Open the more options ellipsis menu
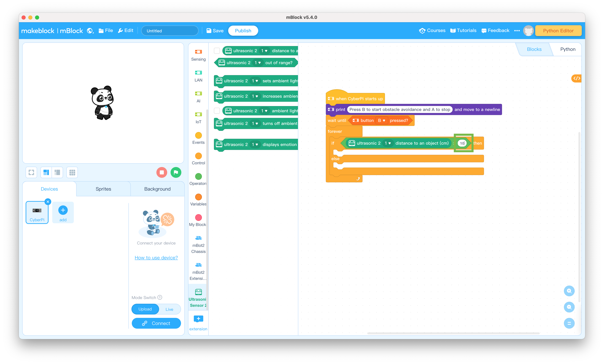604x364 pixels. coord(517,31)
